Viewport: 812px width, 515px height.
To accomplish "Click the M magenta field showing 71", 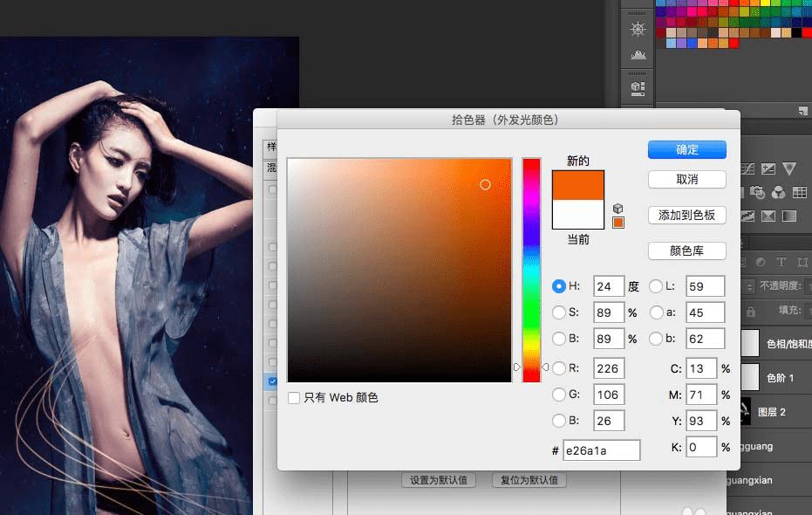I will 701,395.
